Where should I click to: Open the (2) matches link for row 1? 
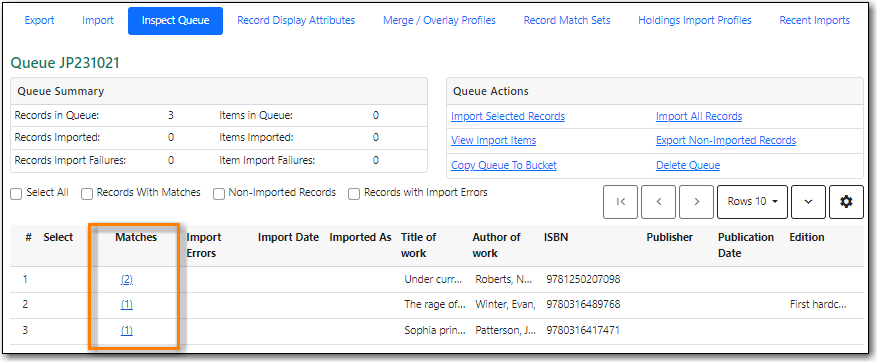coord(126,280)
